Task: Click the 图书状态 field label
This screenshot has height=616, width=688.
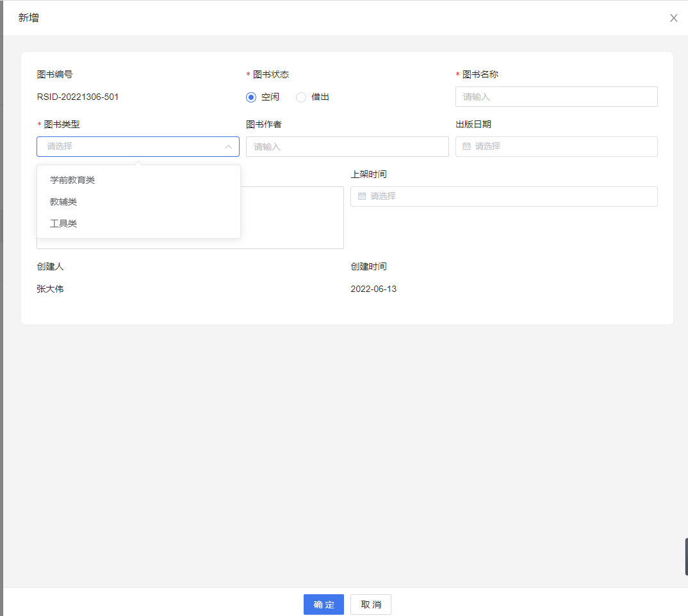Action: 271,74
